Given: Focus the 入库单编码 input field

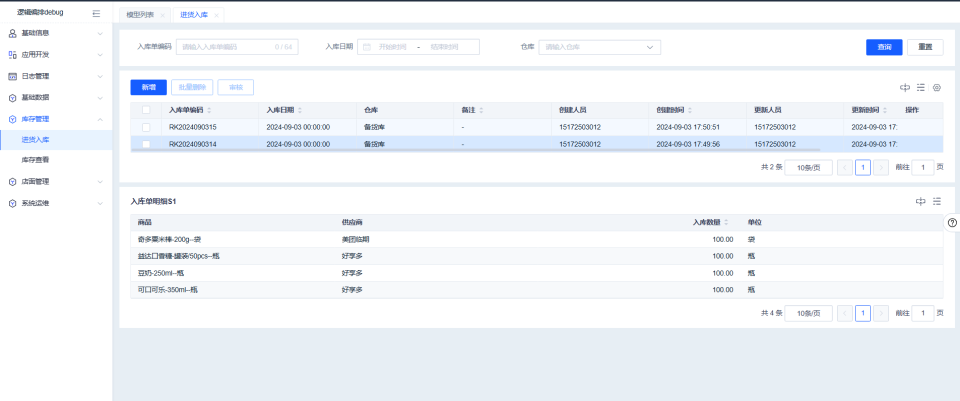Looking at the screenshot, I should click(237, 47).
